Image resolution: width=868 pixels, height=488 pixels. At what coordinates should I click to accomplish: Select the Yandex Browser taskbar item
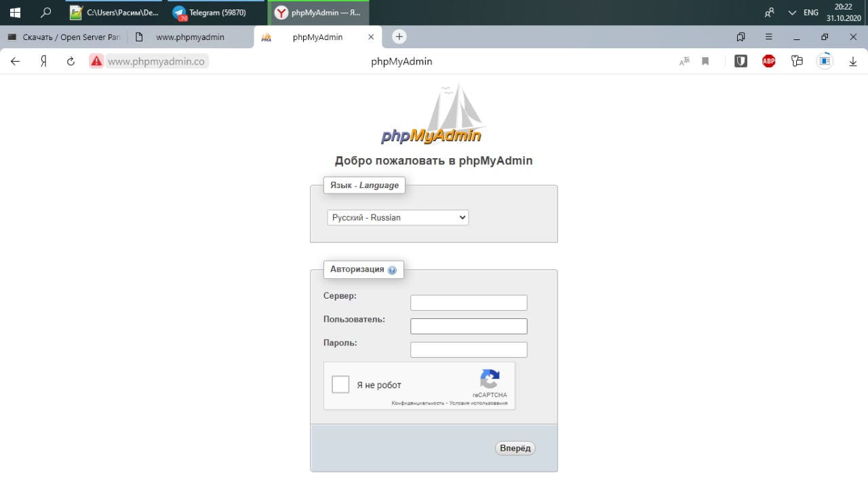pyautogui.click(x=319, y=12)
